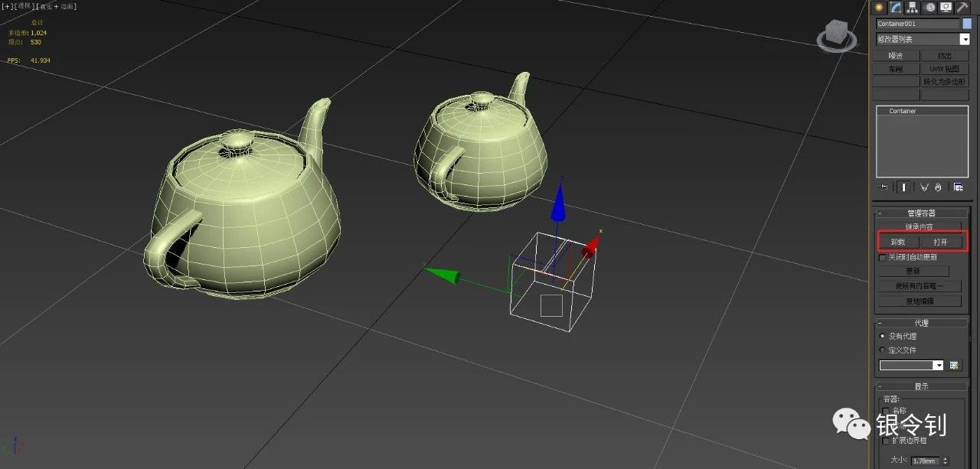Apply the UVW 贴图 modifier button
Viewport: 980px width, 469px height.
[x=945, y=69]
